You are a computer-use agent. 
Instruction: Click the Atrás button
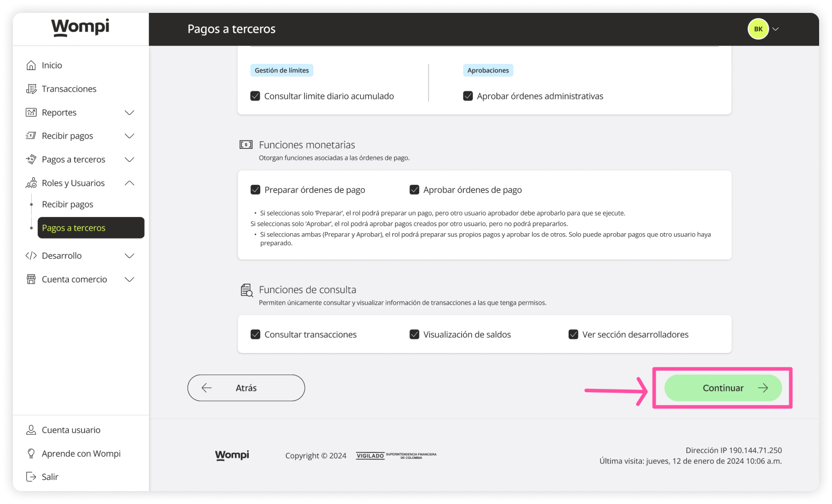pyautogui.click(x=246, y=387)
